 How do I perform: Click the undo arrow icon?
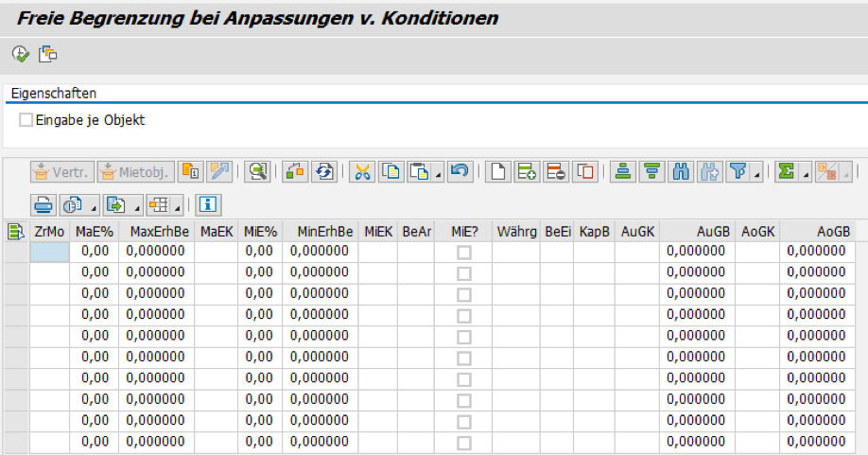(x=460, y=171)
